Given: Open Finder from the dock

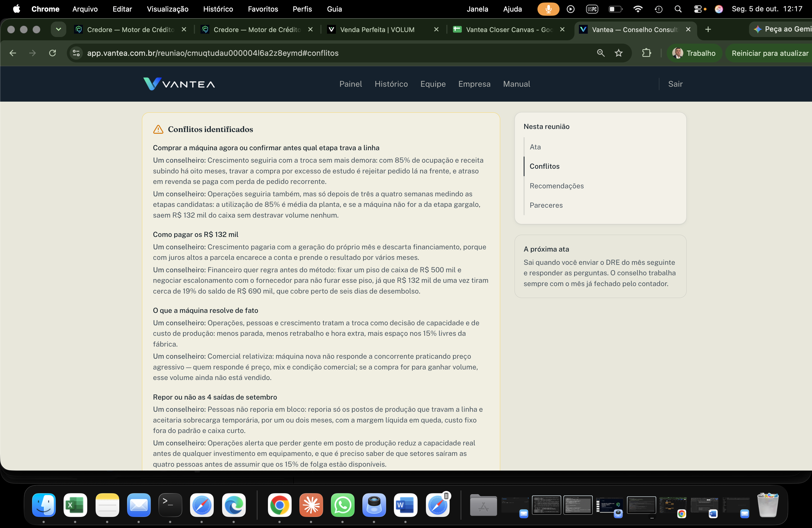Looking at the screenshot, I should click(44, 505).
